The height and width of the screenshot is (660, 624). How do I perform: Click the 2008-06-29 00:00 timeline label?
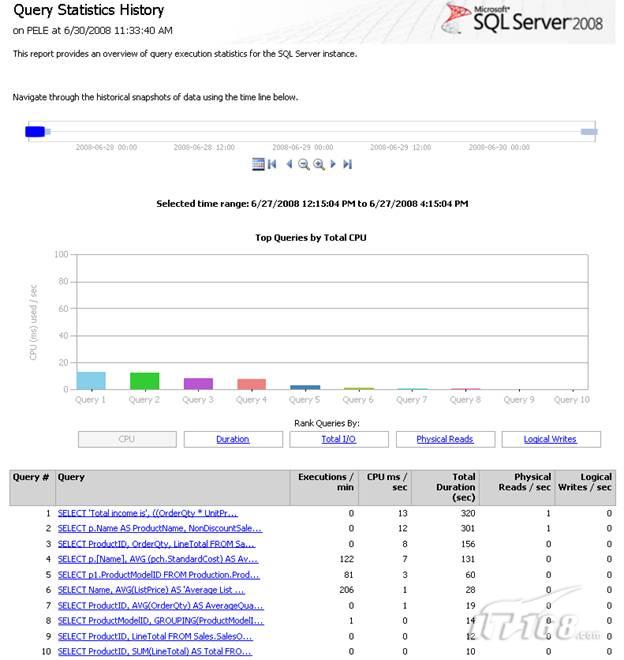pyautogui.click(x=303, y=147)
